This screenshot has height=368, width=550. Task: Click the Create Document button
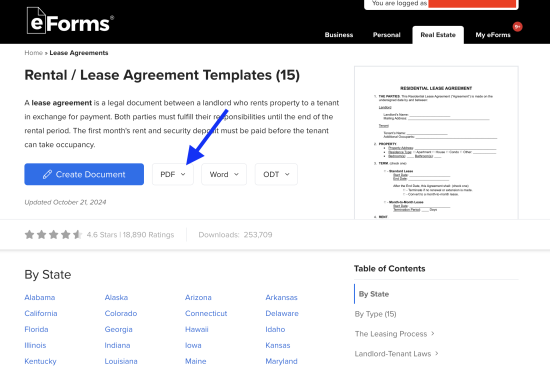[84, 174]
